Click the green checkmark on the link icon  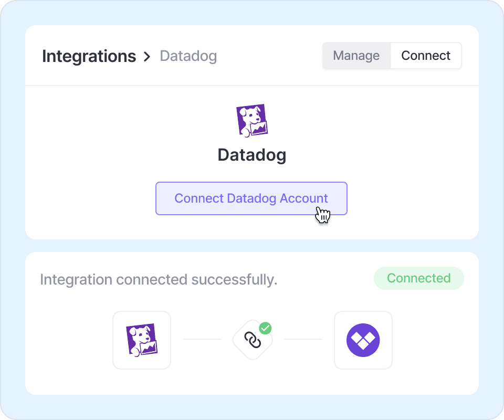point(266,328)
